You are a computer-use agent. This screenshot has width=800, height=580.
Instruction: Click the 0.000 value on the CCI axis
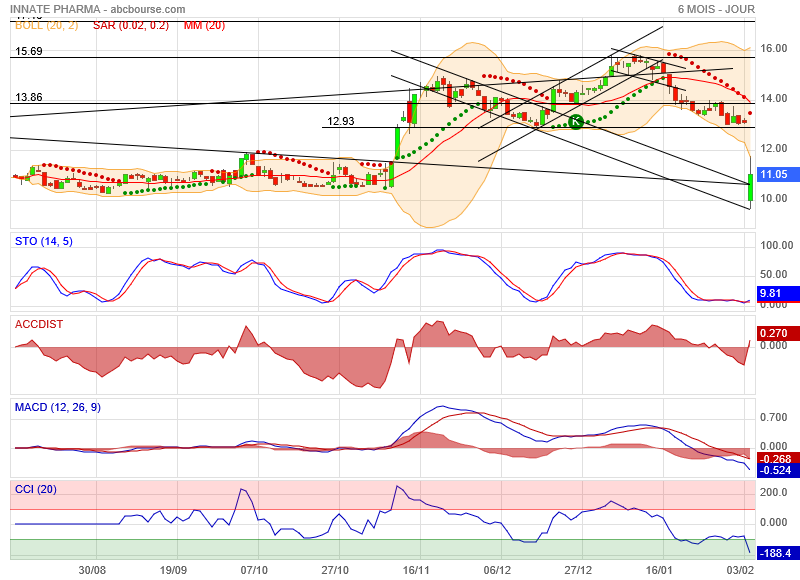773,522
